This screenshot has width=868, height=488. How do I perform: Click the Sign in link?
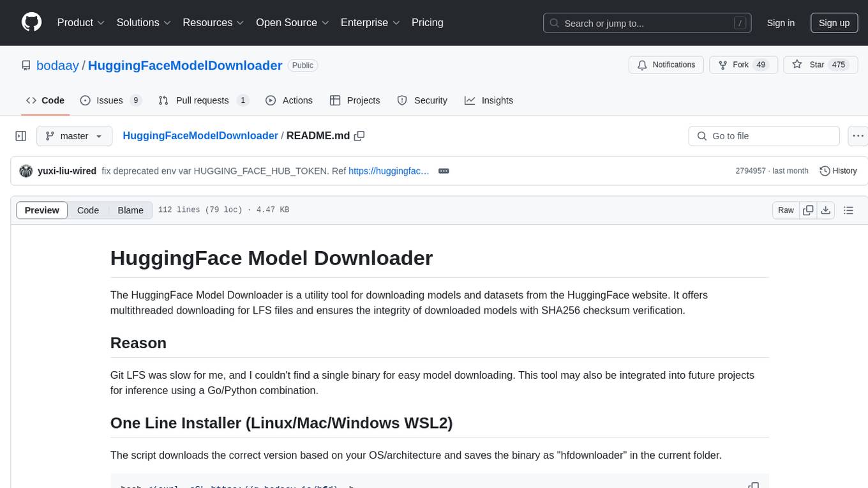pos(781,23)
